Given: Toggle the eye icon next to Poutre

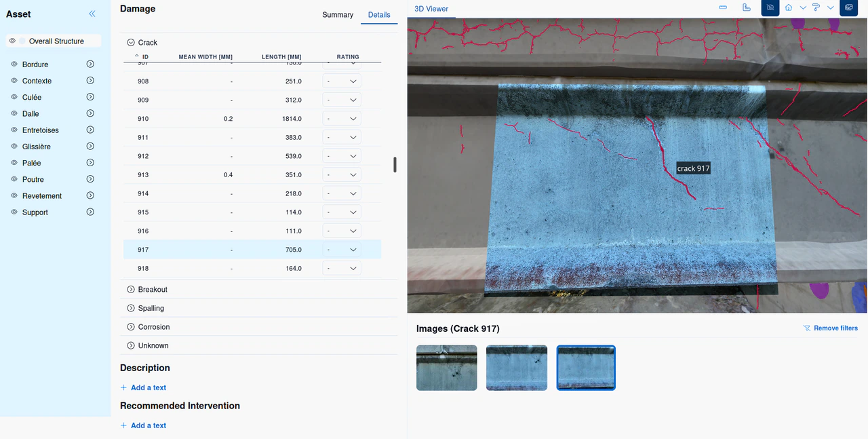Looking at the screenshot, I should [x=14, y=179].
